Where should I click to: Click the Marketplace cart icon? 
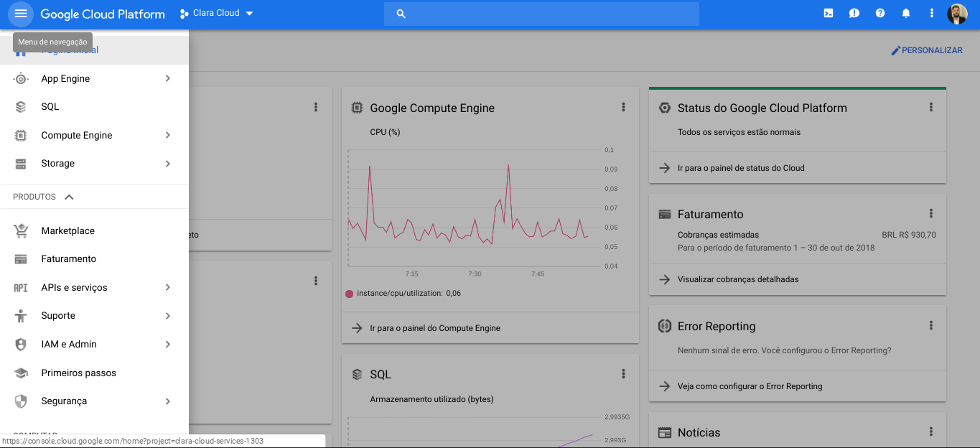point(21,231)
